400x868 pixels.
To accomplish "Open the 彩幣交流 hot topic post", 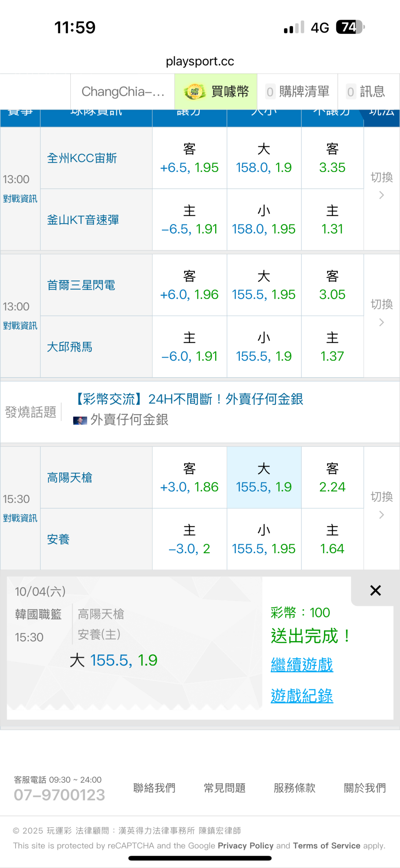I will pos(189,399).
